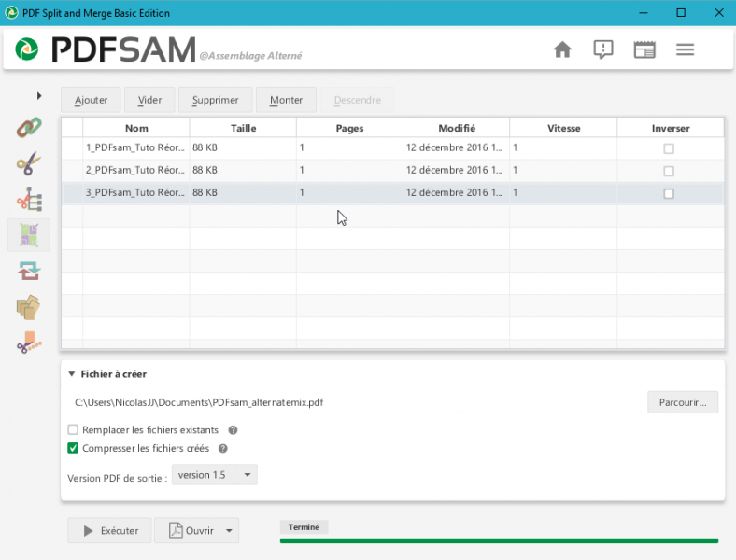Open the Version PDF de sortie dropdown
Screen dimensions: 736x560
pos(215,475)
